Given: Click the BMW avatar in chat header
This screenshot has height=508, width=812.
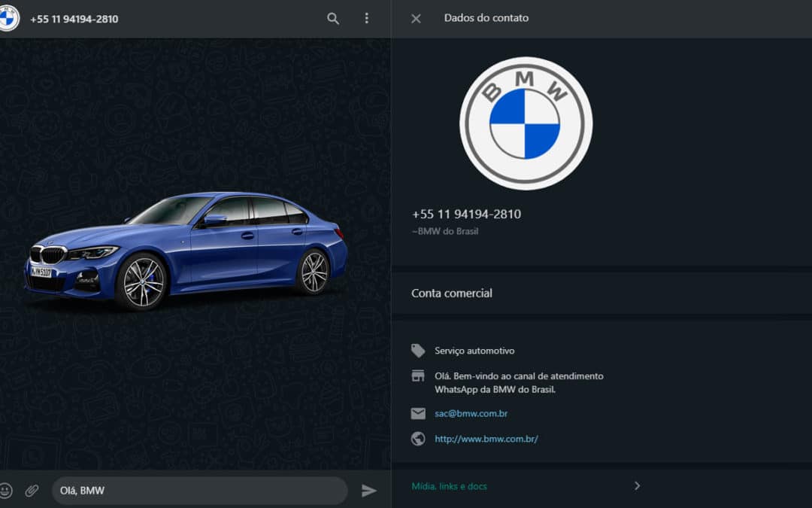Looking at the screenshot, I should 8,19.
